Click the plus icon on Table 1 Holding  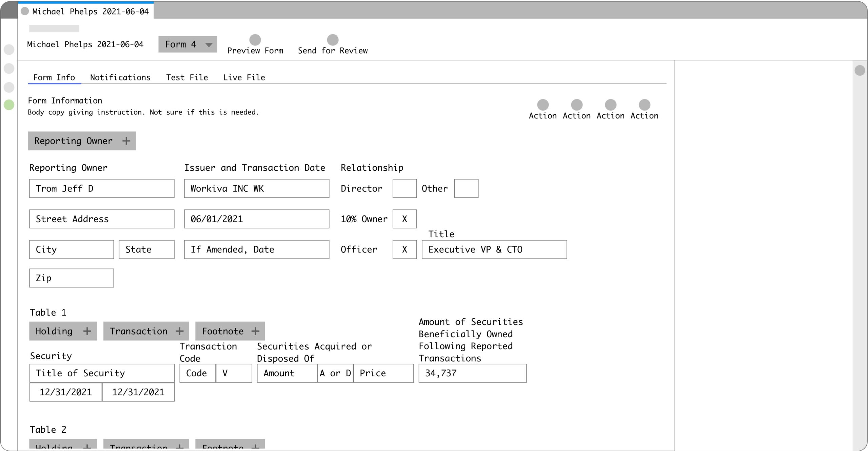[x=87, y=331]
